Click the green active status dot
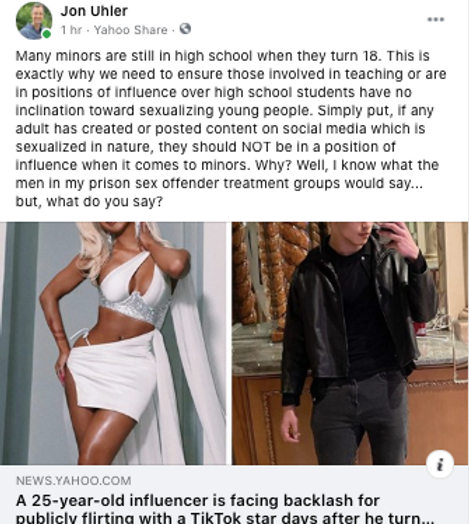The height and width of the screenshot is (524, 469). [x=46, y=34]
